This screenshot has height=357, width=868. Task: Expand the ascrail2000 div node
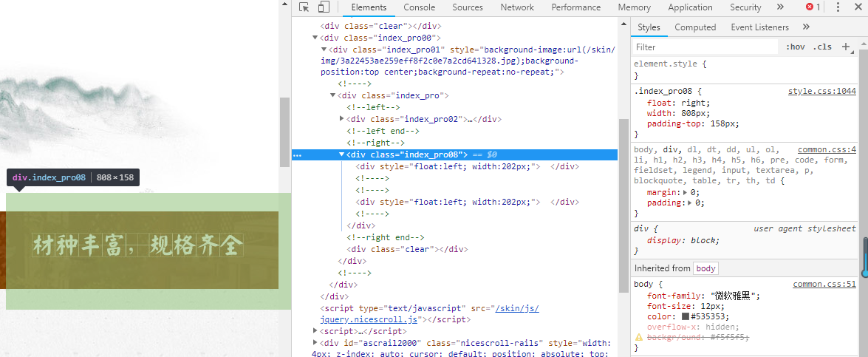tap(315, 343)
